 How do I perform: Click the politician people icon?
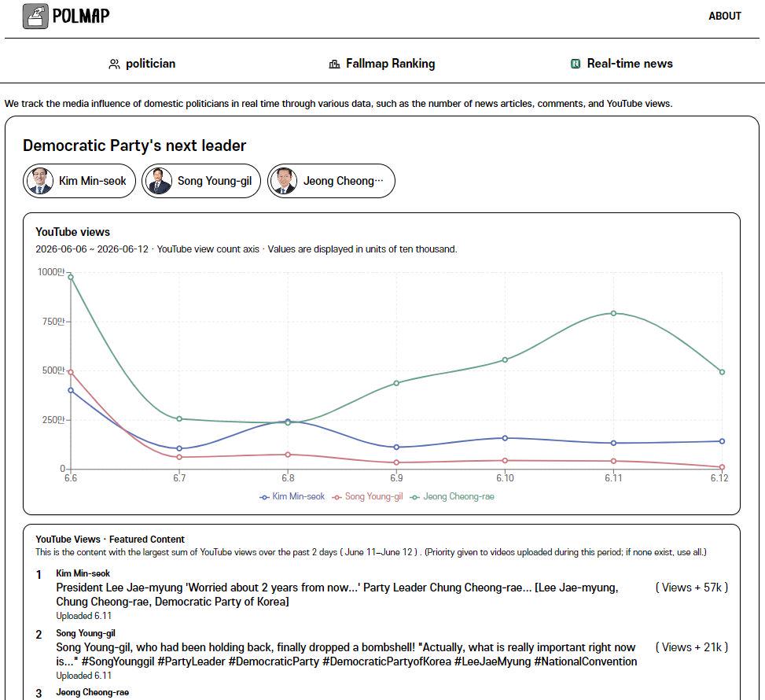tap(114, 64)
